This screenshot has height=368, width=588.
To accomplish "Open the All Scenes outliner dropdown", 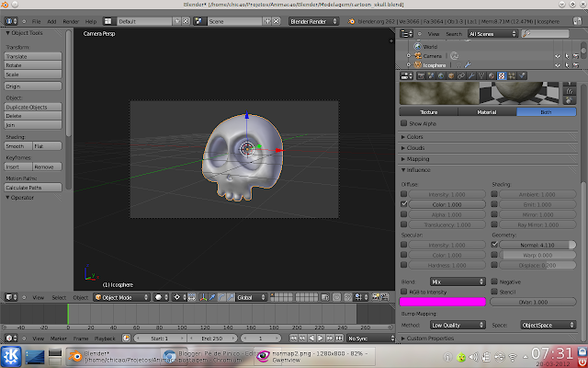I will pyautogui.click(x=492, y=34).
